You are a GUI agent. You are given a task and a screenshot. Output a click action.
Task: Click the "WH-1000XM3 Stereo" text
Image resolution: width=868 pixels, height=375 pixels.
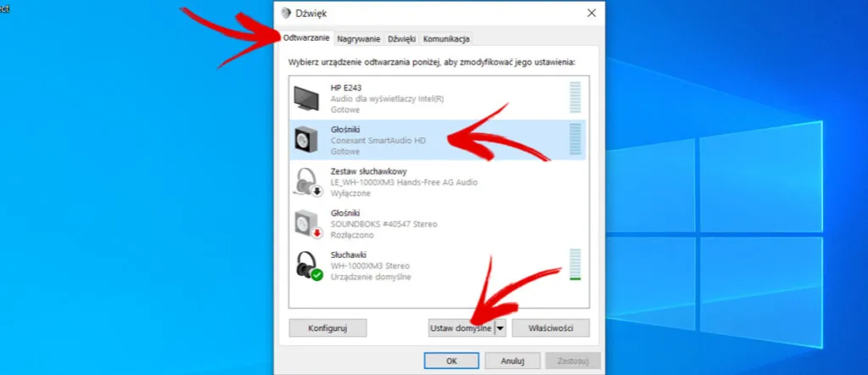tap(370, 266)
